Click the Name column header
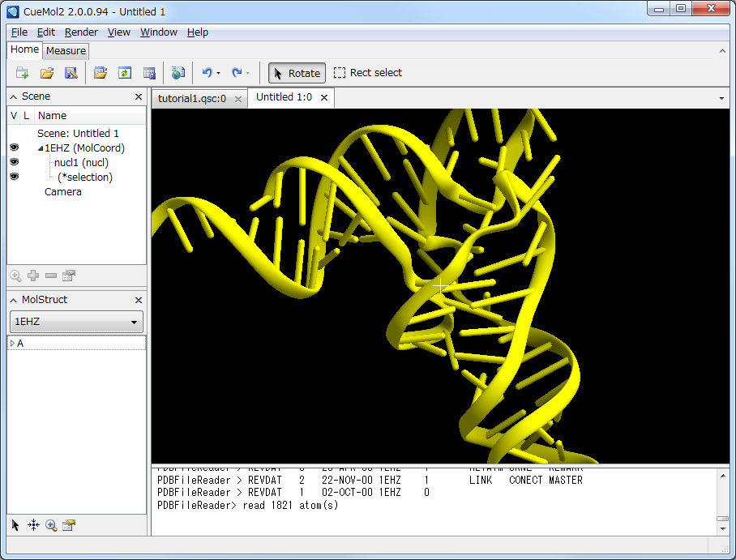 coord(90,115)
